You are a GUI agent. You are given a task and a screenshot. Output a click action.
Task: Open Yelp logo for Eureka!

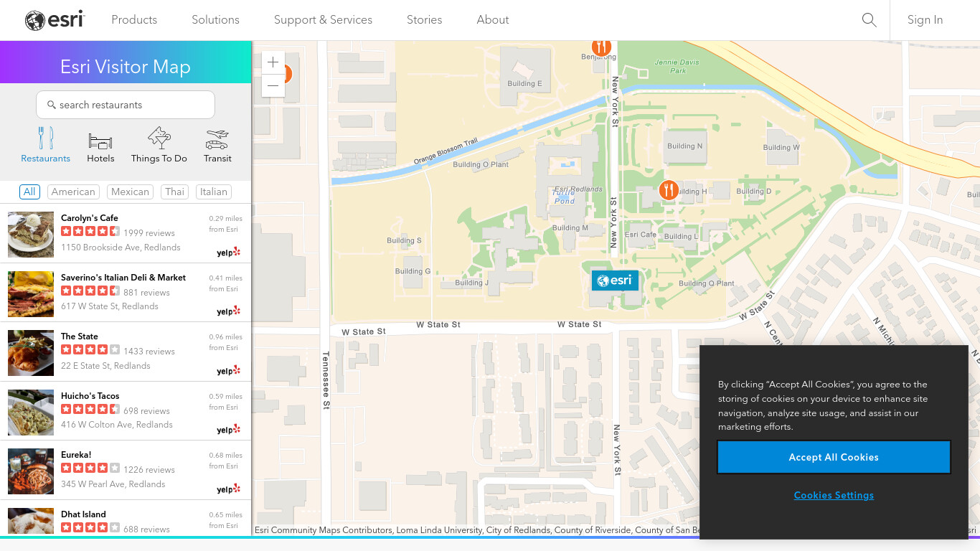(x=229, y=489)
